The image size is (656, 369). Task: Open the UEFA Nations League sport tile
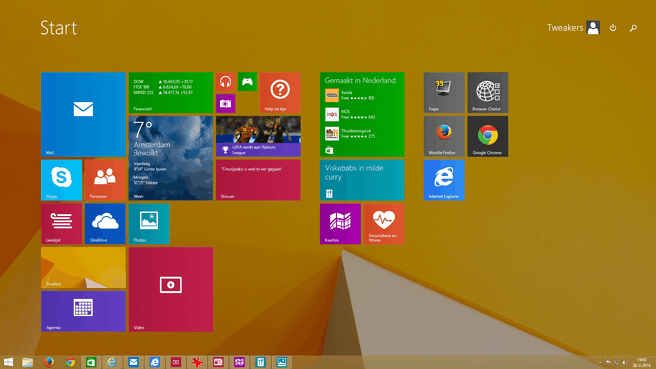pos(258,136)
